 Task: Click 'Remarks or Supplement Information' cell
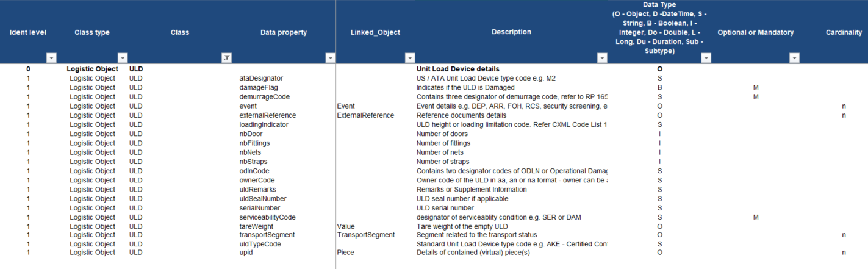pyautogui.click(x=472, y=190)
